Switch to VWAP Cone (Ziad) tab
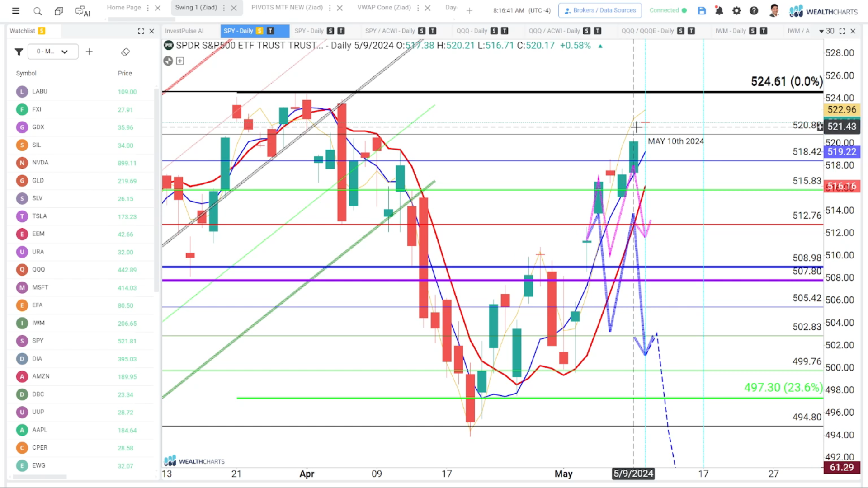Screen dimensions: 868x488 click(x=384, y=8)
